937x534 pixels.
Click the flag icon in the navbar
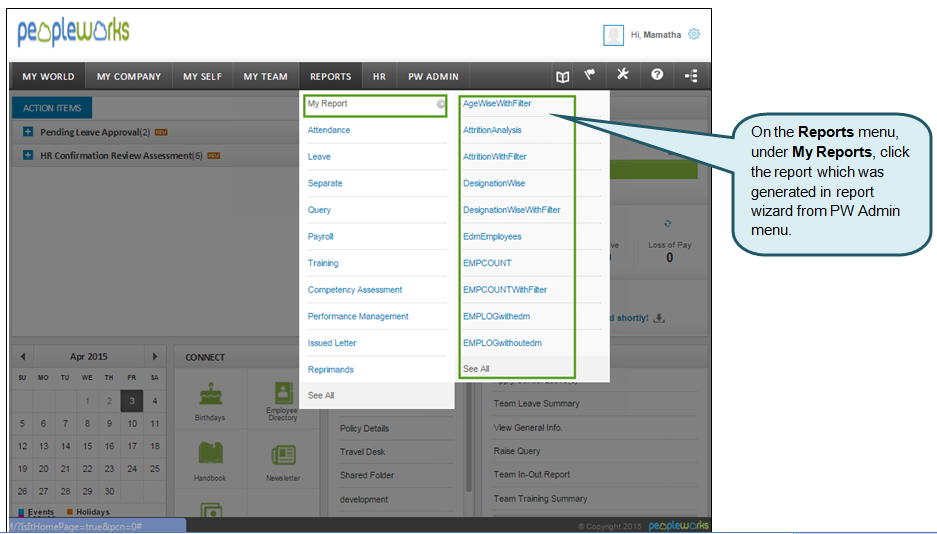(591, 75)
